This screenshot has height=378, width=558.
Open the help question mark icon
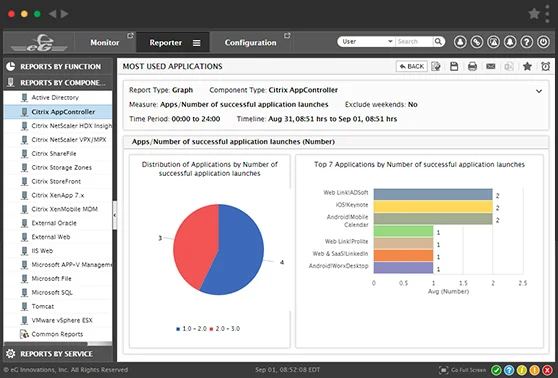(x=527, y=42)
